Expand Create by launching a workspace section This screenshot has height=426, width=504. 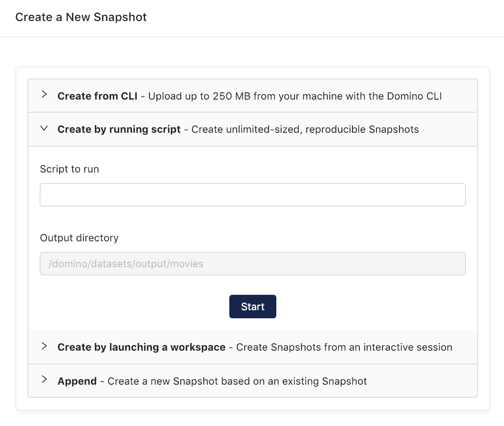coord(253,347)
